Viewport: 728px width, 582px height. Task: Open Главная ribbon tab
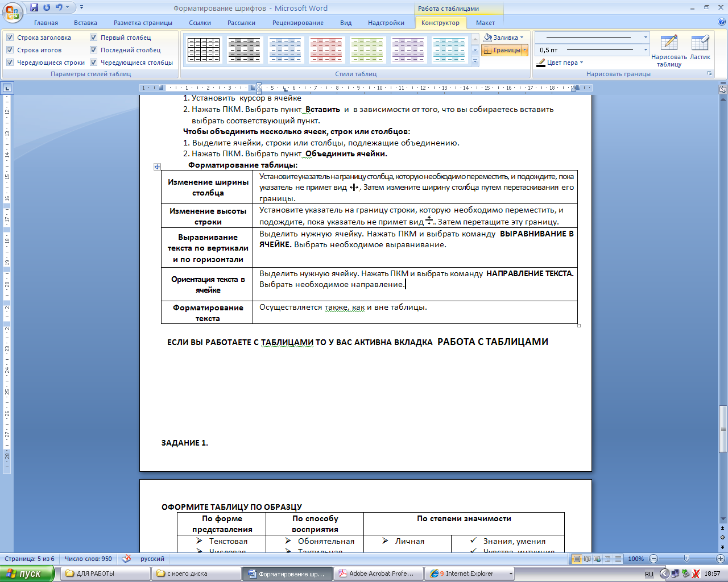[46, 23]
